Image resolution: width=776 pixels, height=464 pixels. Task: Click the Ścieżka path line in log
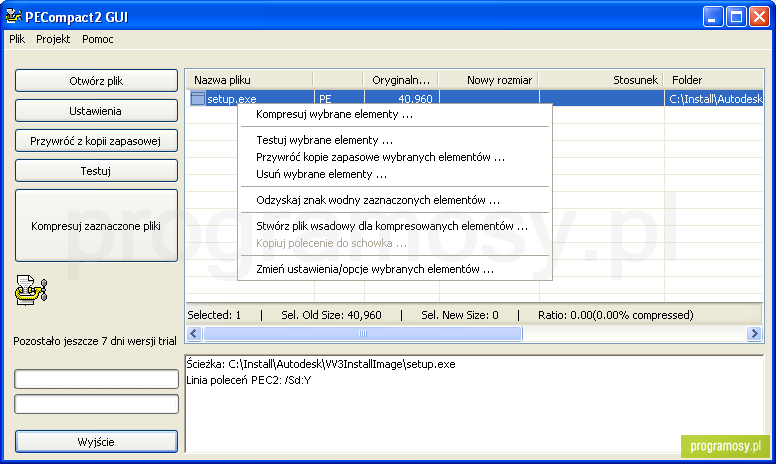point(321,364)
